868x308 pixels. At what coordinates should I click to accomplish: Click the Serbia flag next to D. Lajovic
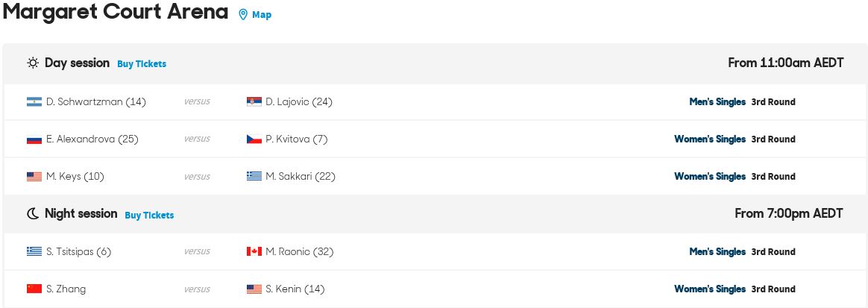[254, 102]
